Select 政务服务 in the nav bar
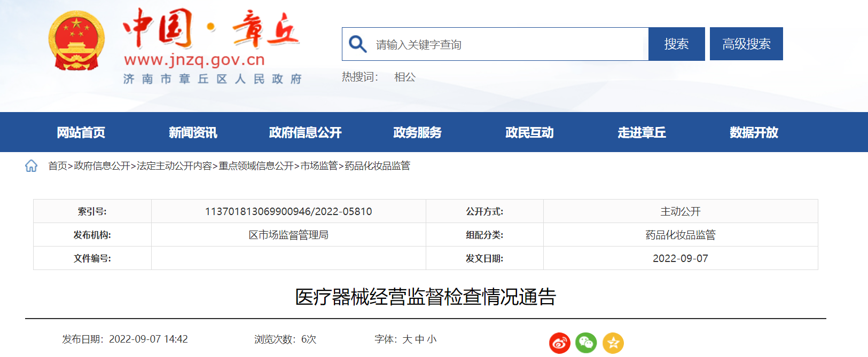Viewport: 868px width, 357px height. coord(417,132)
